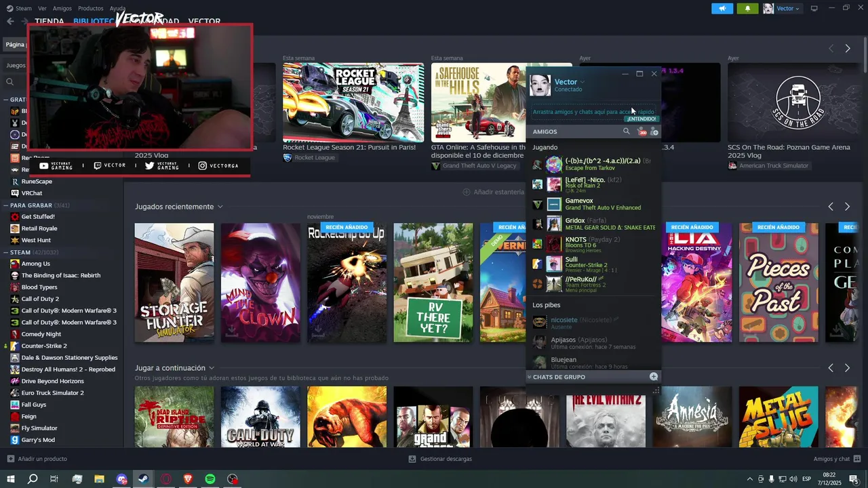This screenshot has height=488, width=868.
Task: Click the Pieces of the Past cover
Action: (x=778, y=283)
